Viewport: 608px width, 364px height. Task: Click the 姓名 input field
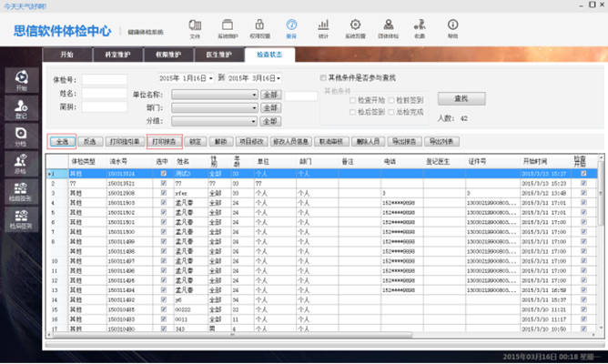(105, 94)
